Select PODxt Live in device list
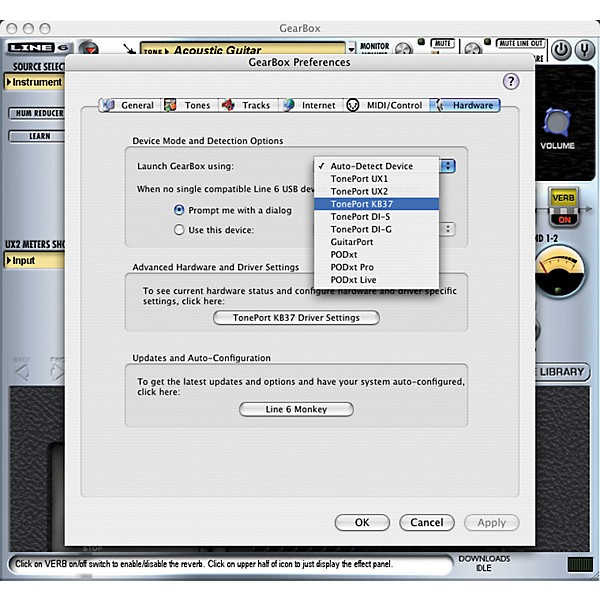The width and height of the screenshot is (600, 600). point(356,280)
